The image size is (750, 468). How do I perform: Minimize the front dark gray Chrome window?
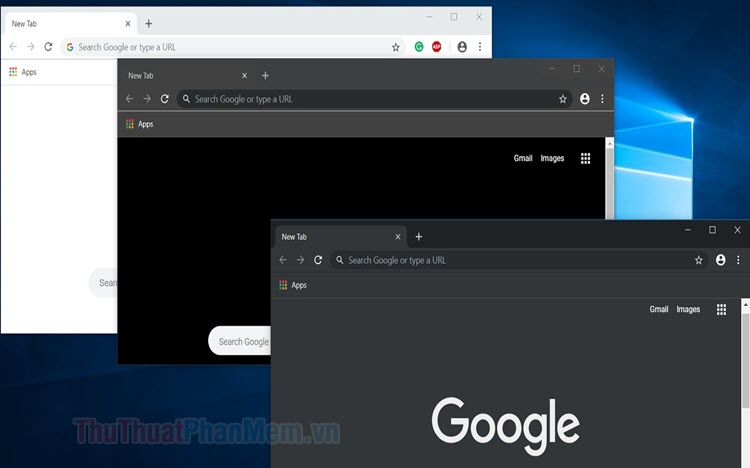click(x=688, y=230)
